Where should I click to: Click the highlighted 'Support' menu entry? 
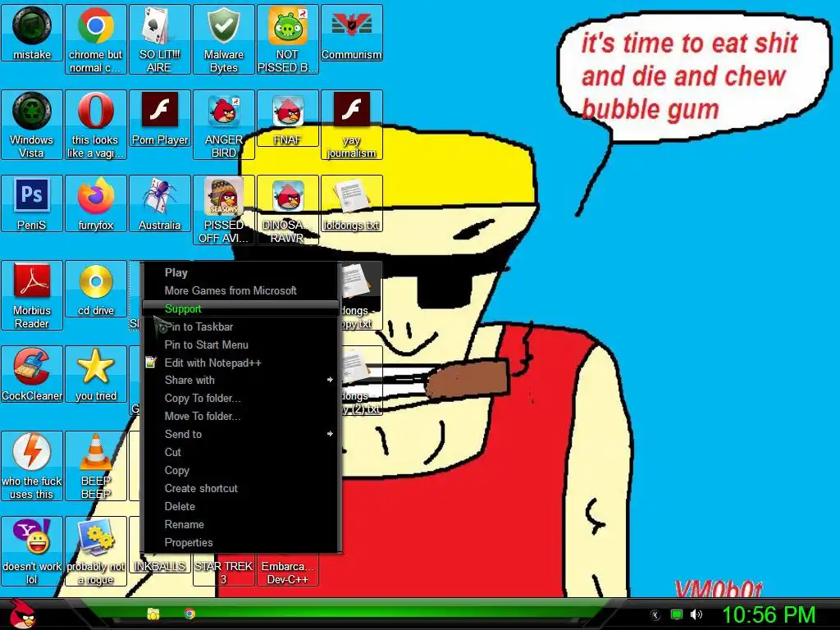click(x=240, y=308)
